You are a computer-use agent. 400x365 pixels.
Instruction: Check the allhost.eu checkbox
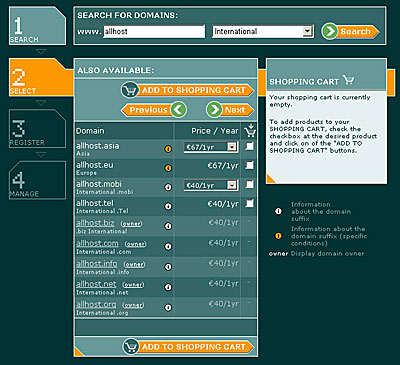(x=249, y=165)
